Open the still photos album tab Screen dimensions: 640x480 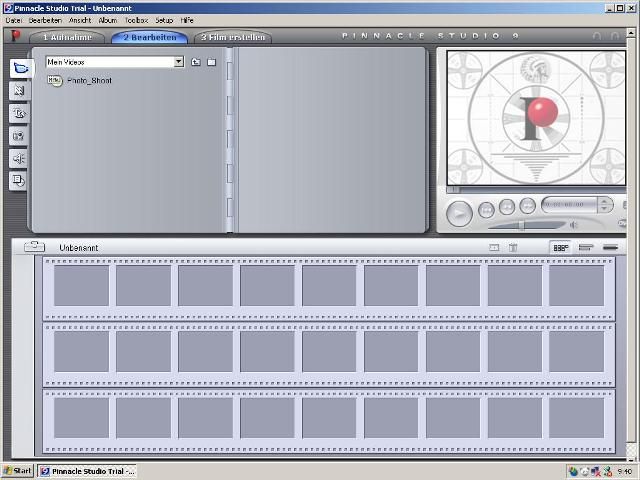click(x=19, y=135)
